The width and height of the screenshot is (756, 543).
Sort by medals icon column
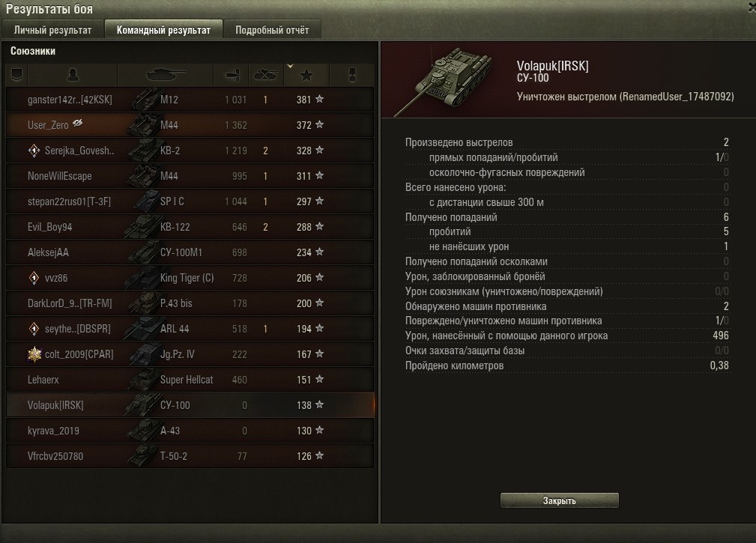(x=352, y=75)
